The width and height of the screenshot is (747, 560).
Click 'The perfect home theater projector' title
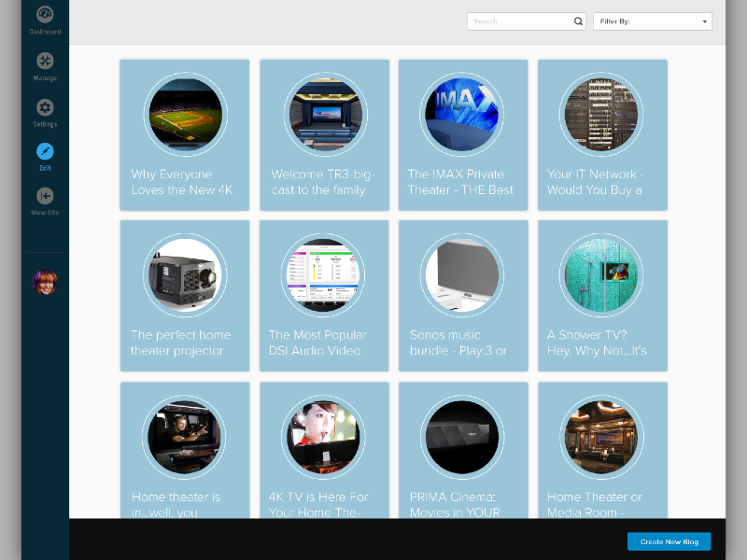(180, 343)
